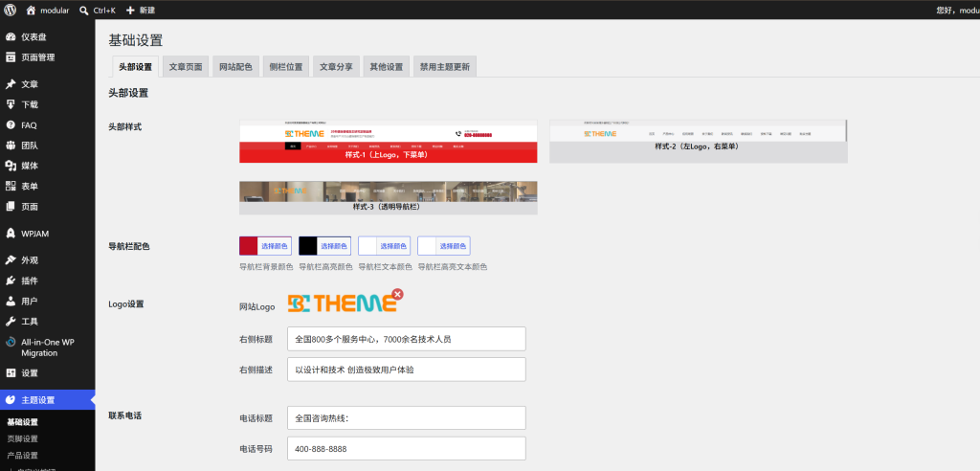The width and height of the screenshot is (980, 471).
Task: Click the FAQ question mark icon
Action: click(x=11, y=125)
